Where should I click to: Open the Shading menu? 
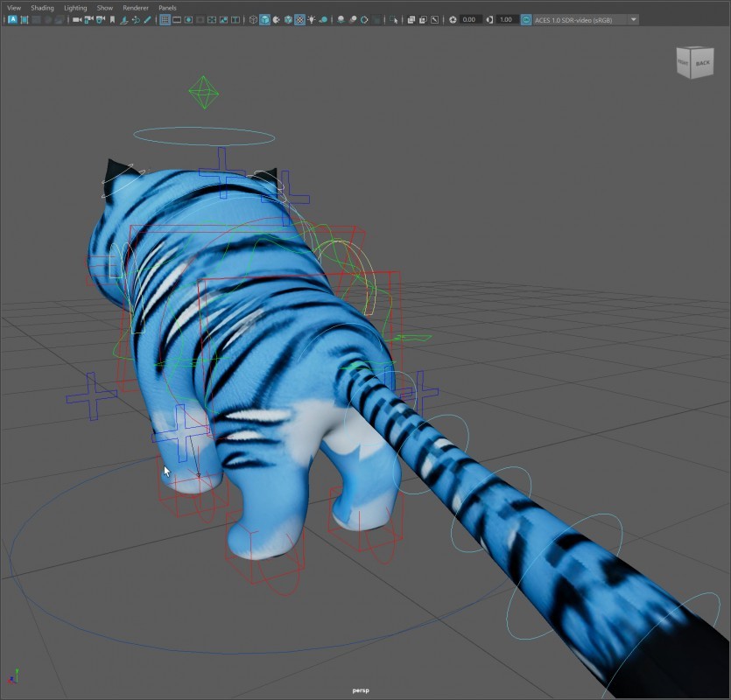(42, 8)
